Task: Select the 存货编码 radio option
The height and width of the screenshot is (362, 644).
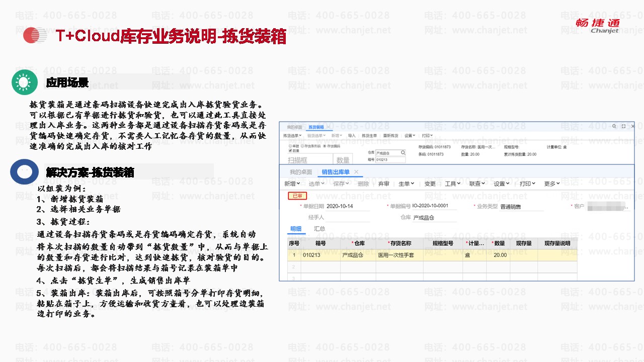Action: coord(325,146)
